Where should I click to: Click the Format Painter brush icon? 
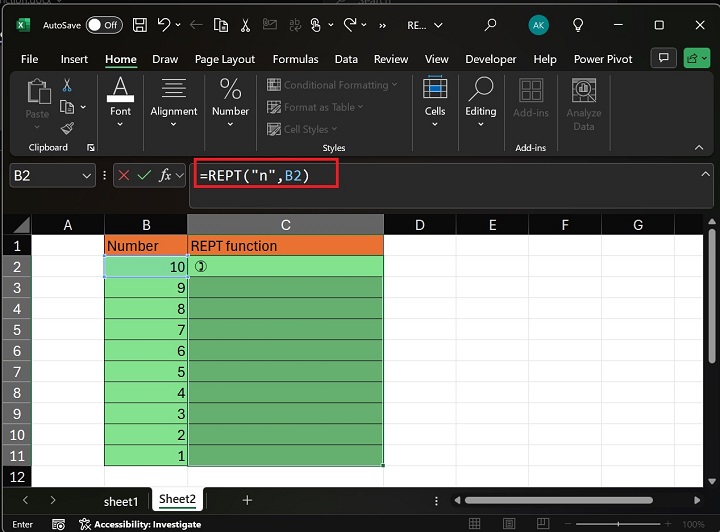click(67, 128)
